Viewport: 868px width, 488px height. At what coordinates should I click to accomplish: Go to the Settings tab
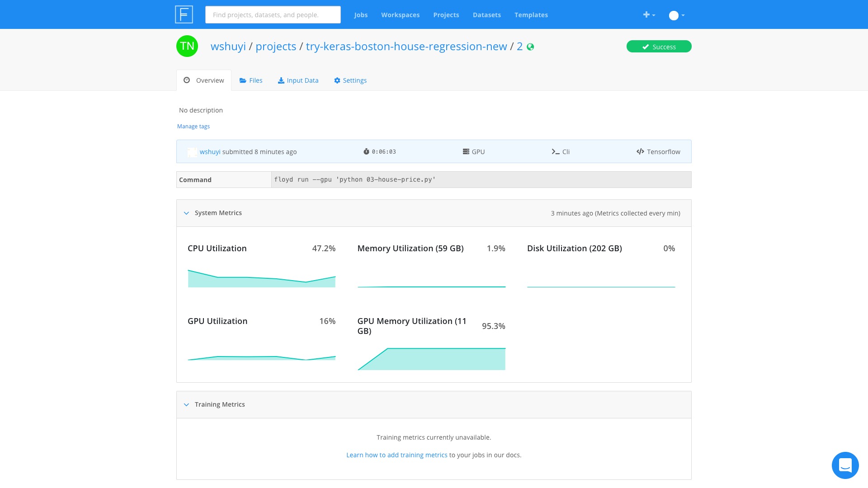(x=350, y=80)
